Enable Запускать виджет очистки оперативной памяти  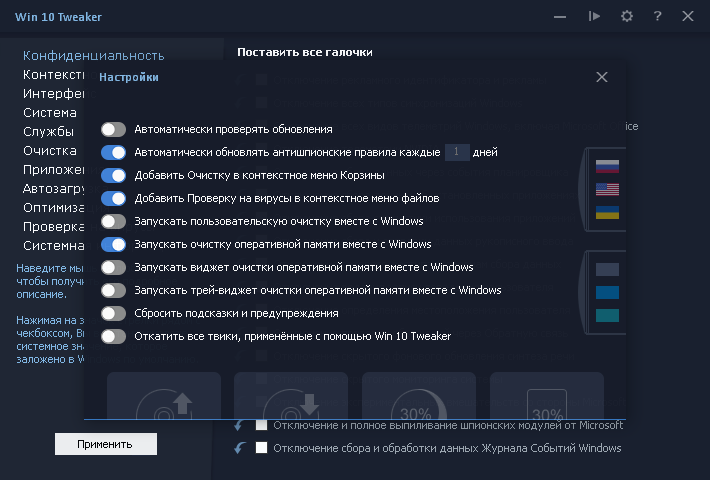(x=113, y=267)
